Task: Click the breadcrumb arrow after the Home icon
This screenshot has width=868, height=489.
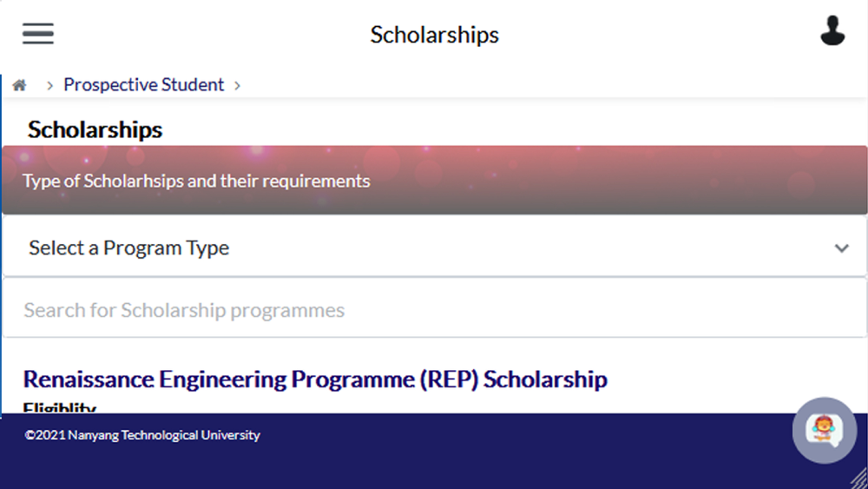Action: pos(49,85)
